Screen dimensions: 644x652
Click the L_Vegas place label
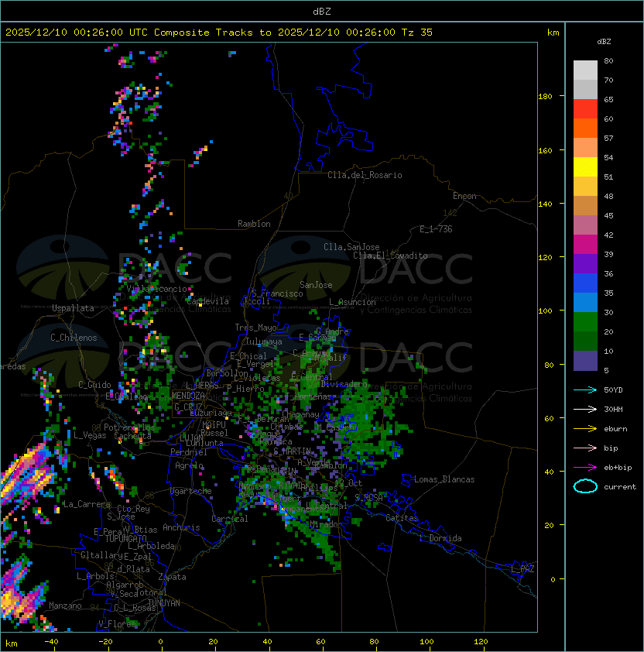pos(90,435)
